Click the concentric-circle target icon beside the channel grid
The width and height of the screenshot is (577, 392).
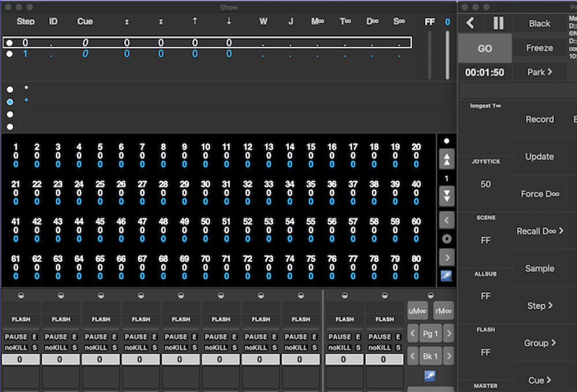coord(447,239)
